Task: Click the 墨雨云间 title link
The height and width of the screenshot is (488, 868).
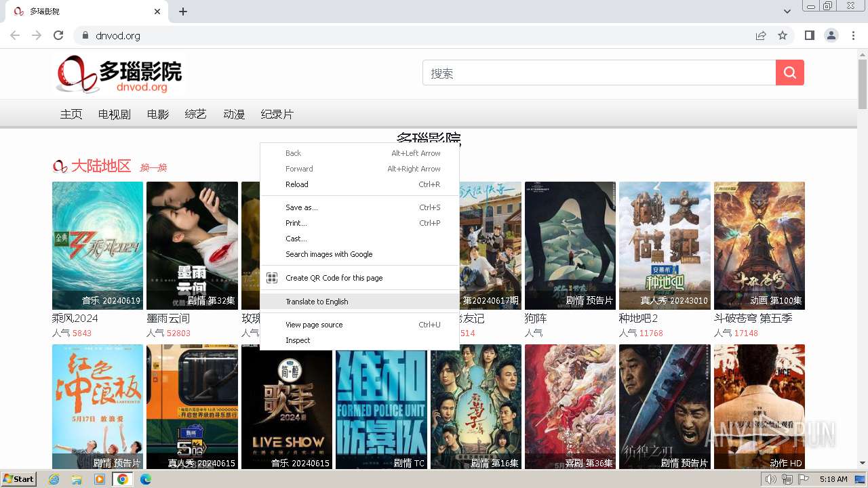Action: [x=168, y=319]
